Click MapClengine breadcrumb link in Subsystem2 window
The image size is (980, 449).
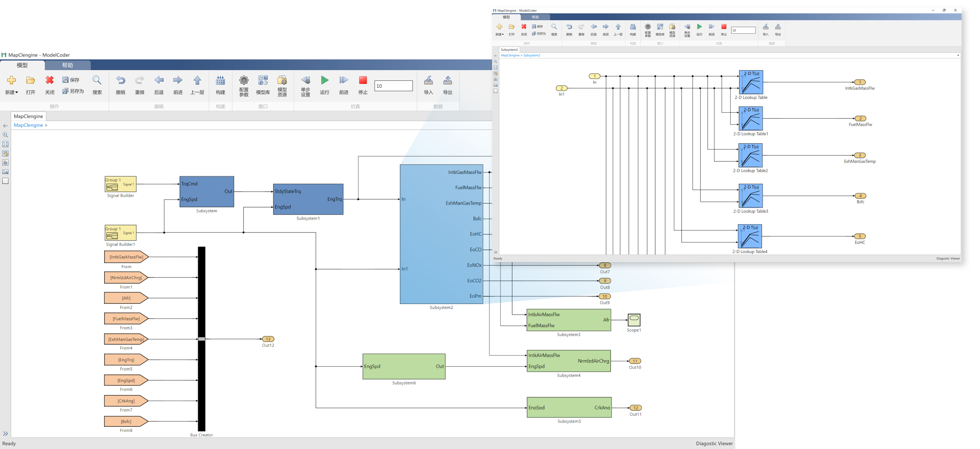[x=510, y=56]
